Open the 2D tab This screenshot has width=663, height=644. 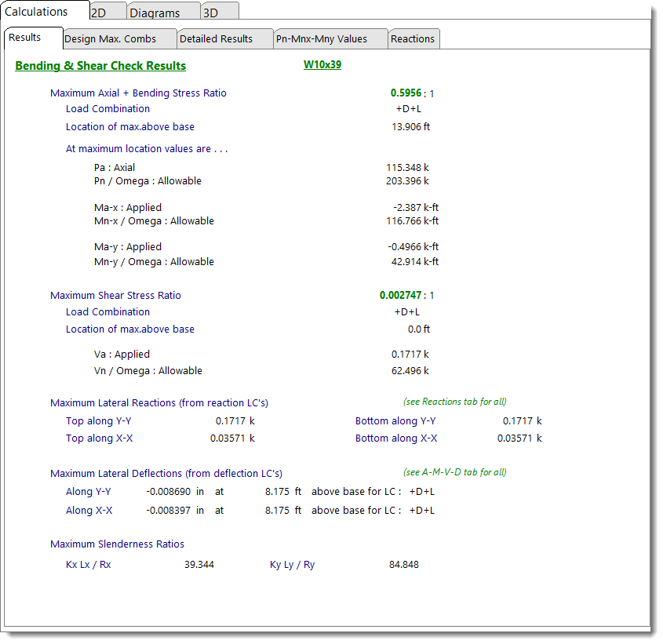coord(100,13)
